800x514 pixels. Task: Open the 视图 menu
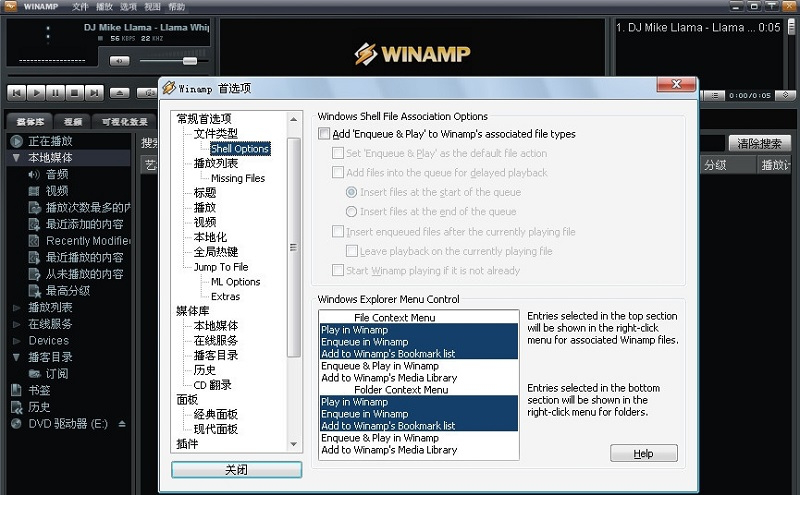(153, 7)
